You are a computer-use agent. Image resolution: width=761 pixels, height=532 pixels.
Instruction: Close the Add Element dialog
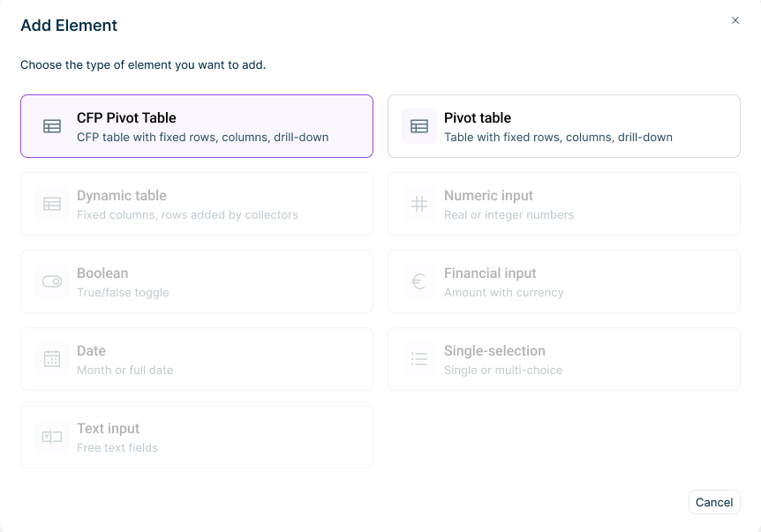point(735,20)
